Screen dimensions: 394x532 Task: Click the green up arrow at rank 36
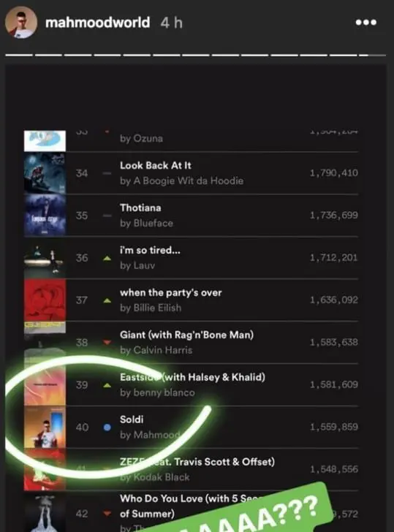tap(107, 258)
